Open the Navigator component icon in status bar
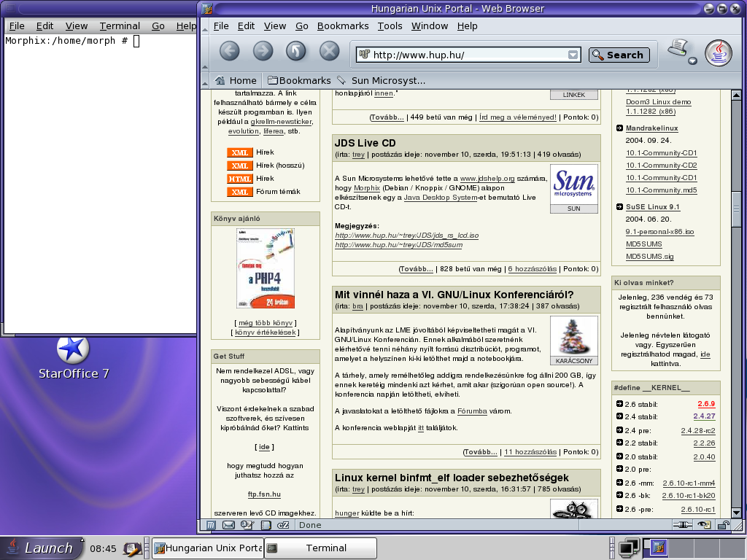Screen dimensions: 747x560 pos(211,525)
